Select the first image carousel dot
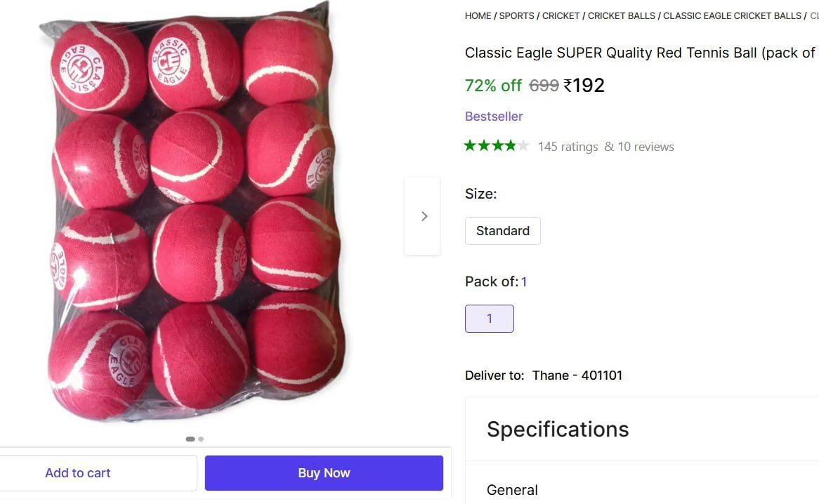 pos(190,439)
